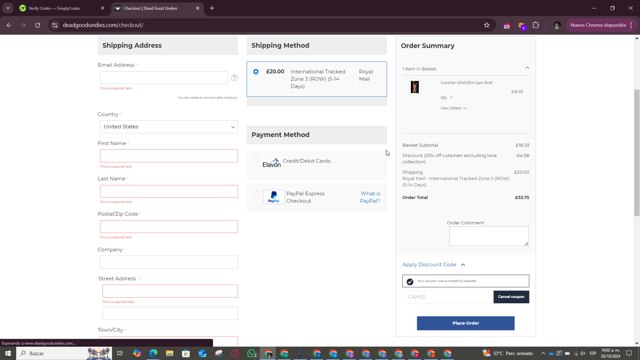Select the £20.00 International Tracked shipping radio
Viewport: 640px width, 360px height.
pyautogui.click(x=256, y=71)
